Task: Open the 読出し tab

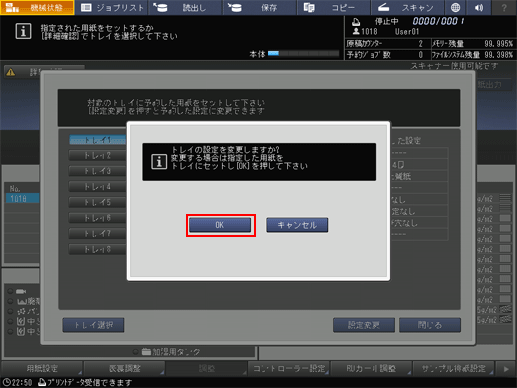Action: tap(186, 7)
